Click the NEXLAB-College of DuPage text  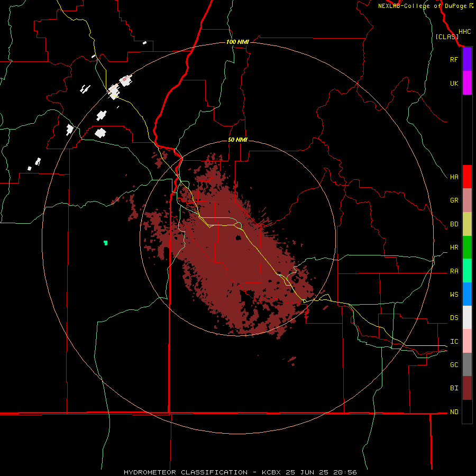422,6
